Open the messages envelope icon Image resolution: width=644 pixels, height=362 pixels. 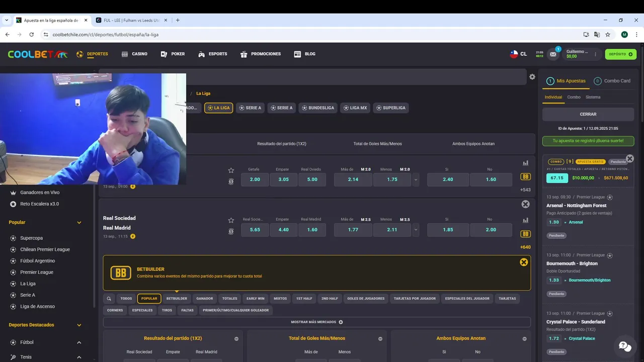click(x=553, y=54)
